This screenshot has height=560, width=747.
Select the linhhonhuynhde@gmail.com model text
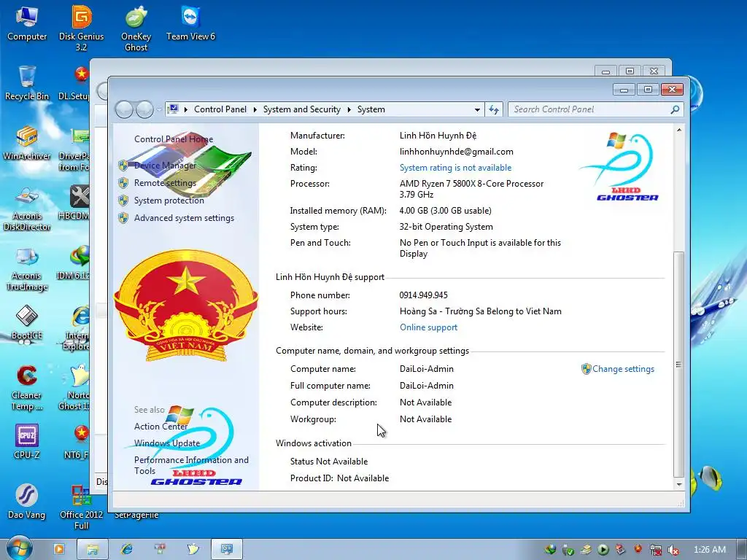[457, 152]
